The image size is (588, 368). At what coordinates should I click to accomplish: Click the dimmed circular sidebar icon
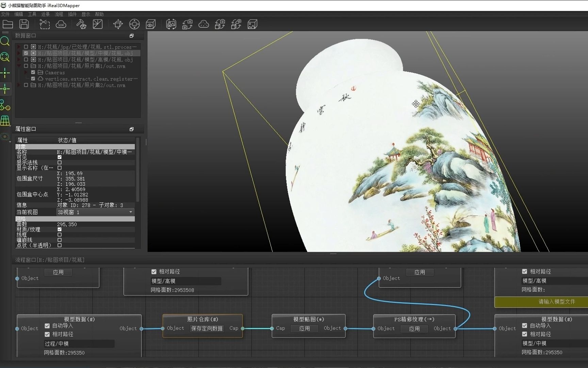pyautogui.click(x=5, y=137)
